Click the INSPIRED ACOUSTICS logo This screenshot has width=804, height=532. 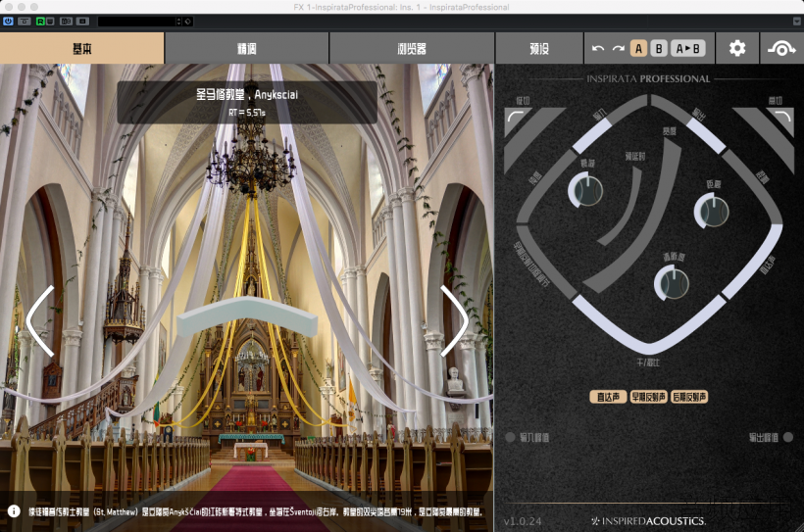(649, 521)
